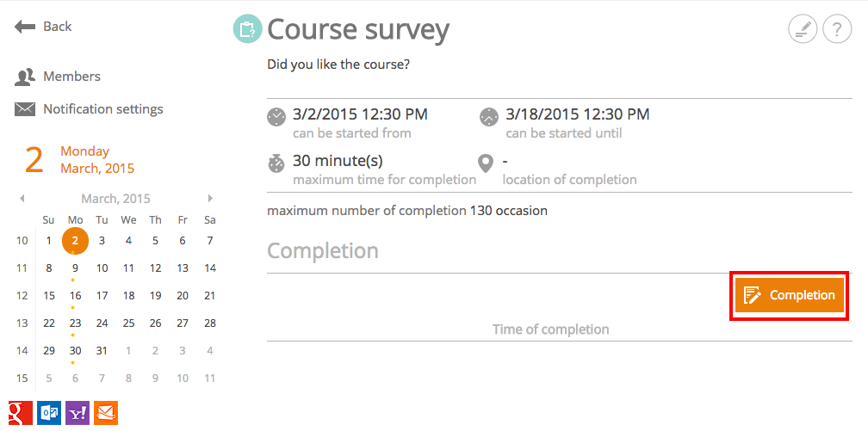Open the Outlook calendar export icon
Screen dimensions: 868x431
click(49, 413)
